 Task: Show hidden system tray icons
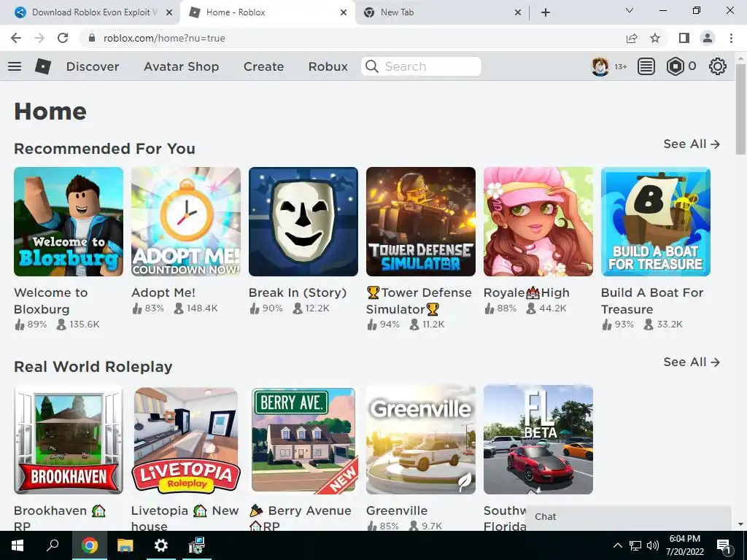click(617, 545)
